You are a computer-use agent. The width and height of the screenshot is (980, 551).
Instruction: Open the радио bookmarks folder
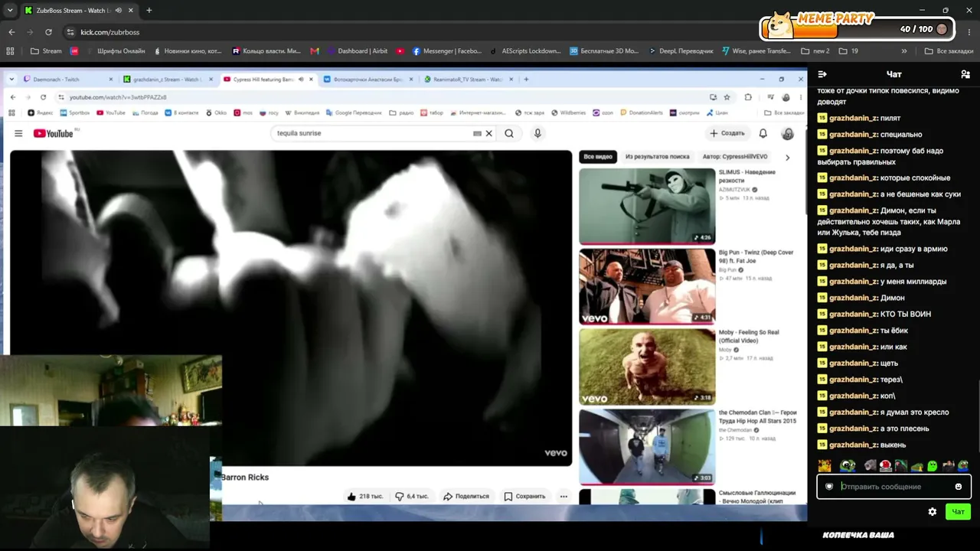pyautogui.click(x=401, y=112)
